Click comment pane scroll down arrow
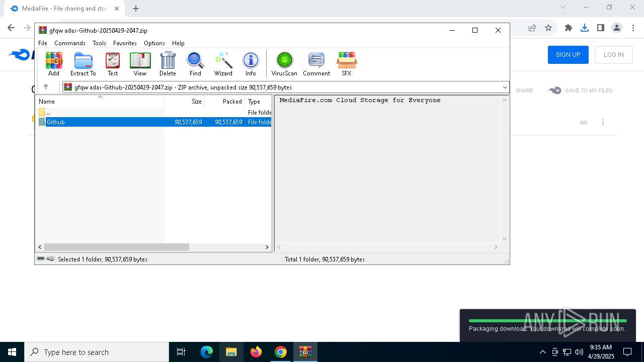The image size is (644, 362). [504, 239]
